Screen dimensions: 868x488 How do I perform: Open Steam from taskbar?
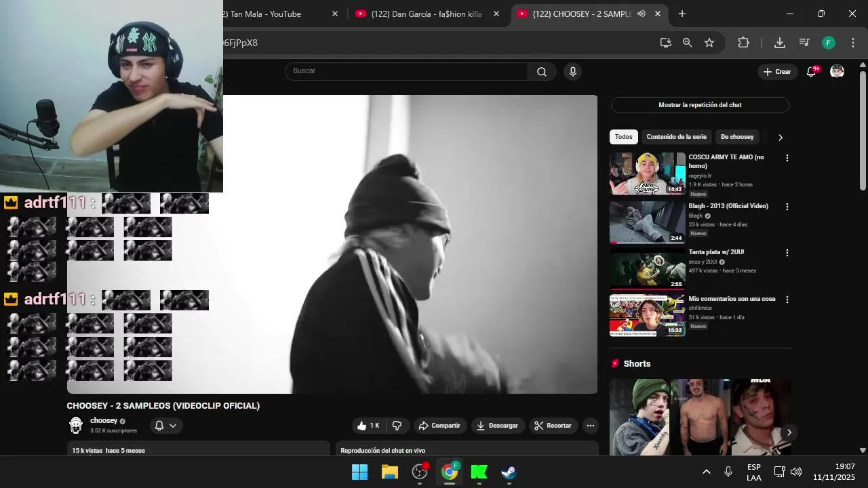(x=509, y=472)
